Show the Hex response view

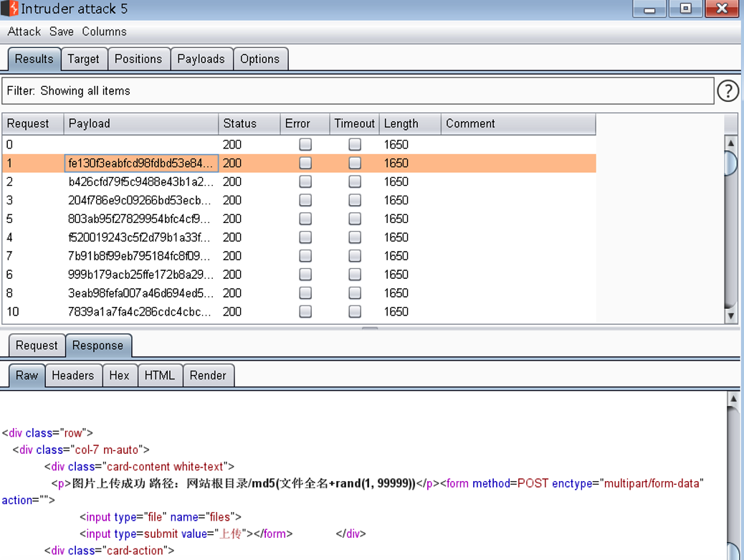coord(119,376)
